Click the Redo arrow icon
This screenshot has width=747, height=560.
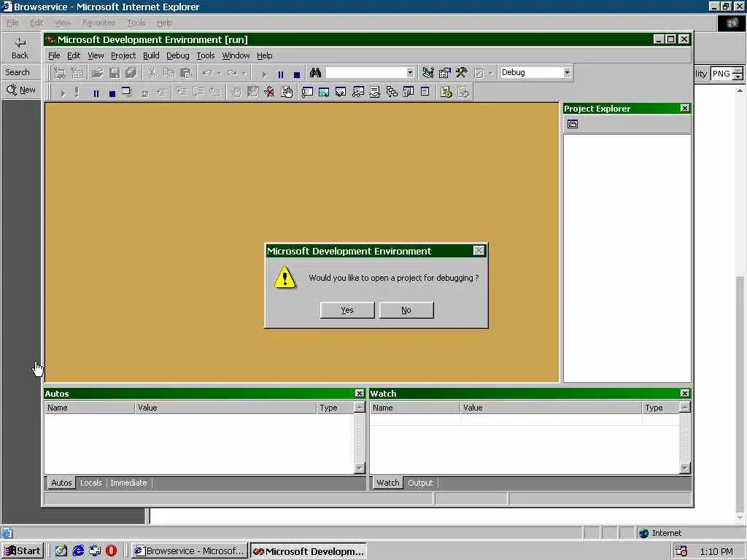click(x=232, y=73)
